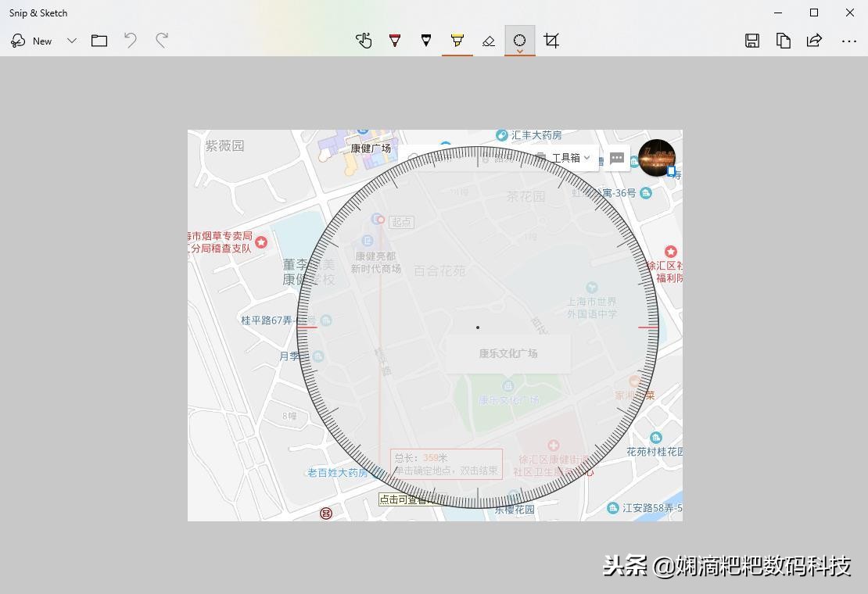Select the yellow Highlighter tool

click(x=457, y=41)
